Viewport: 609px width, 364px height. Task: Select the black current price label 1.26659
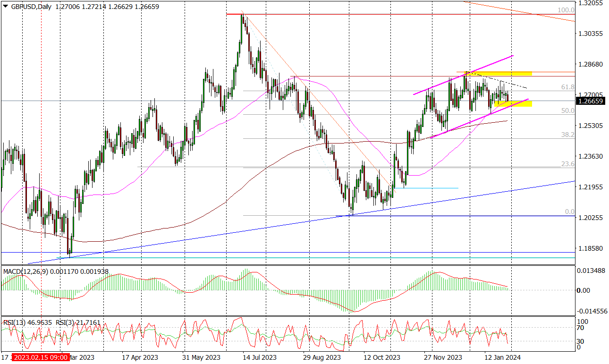[591, 101]
